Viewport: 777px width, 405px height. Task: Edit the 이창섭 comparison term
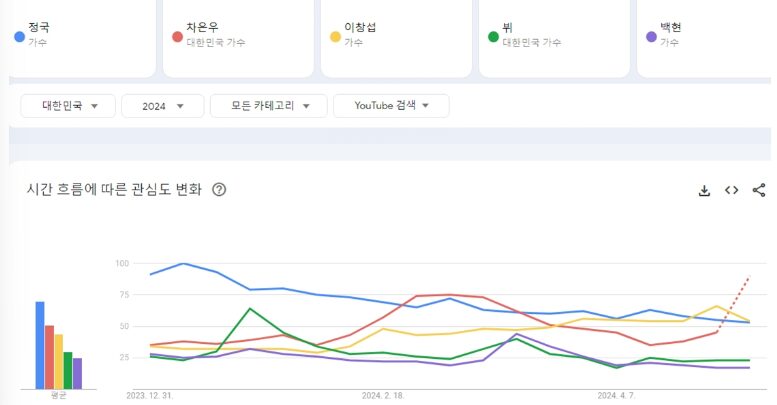click(400, 35)
